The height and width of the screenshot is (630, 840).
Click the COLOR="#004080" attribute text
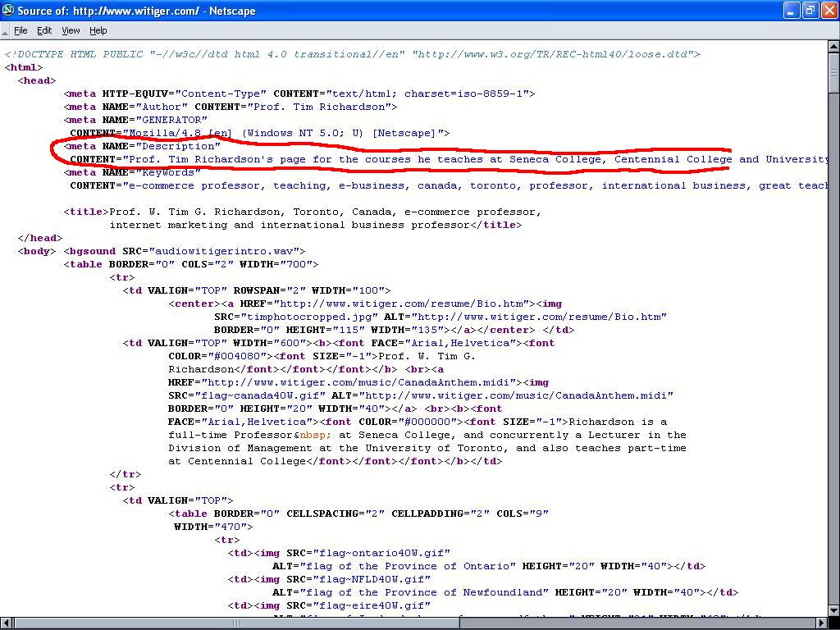point(217,356)
